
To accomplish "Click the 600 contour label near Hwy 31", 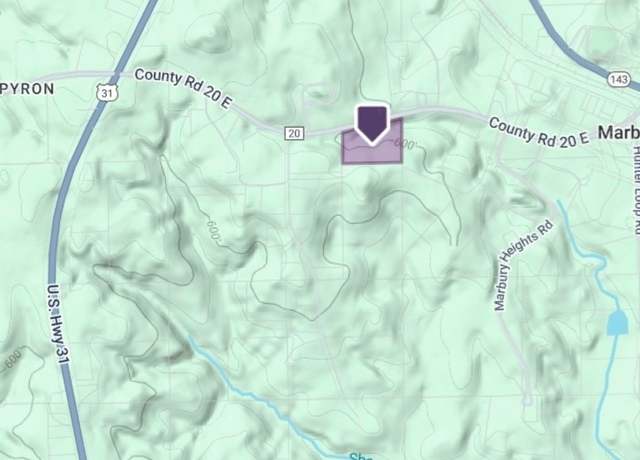I will 13,360.
